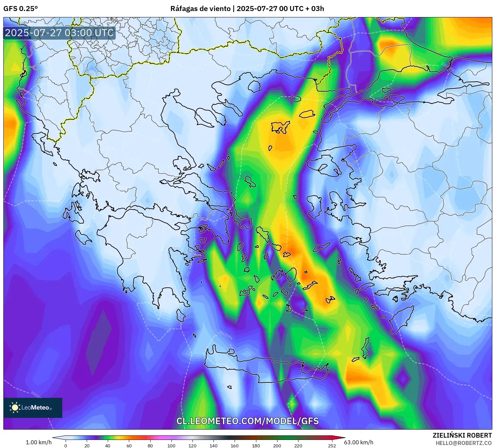
Task: Click the 60 tick on the color scale
Action: pos(129,445)
